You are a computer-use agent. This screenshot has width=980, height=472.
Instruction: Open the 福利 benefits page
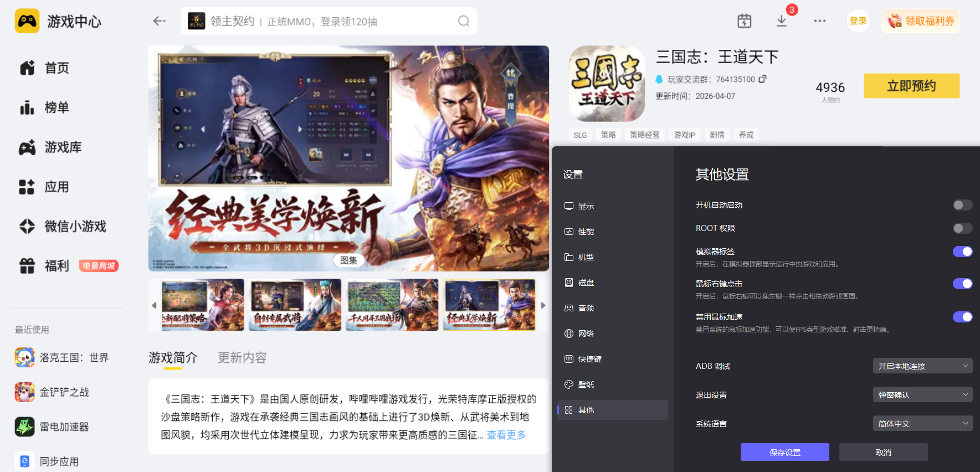44,266
